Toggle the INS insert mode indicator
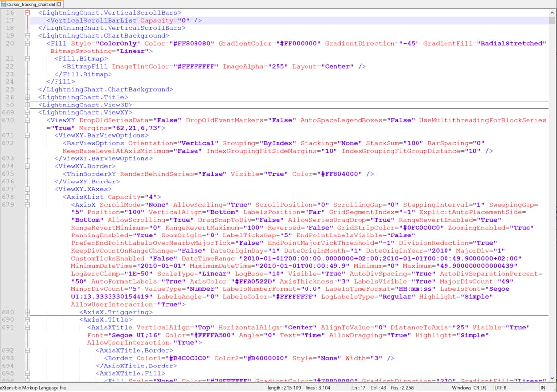This screenshot has width=557, height=392. click(543, 388)
